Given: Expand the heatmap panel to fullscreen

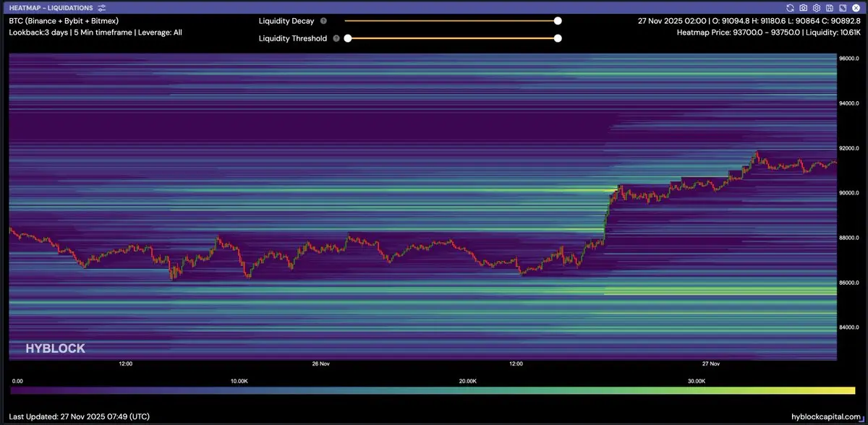Looking at the screenshot, I should point(842,7).
